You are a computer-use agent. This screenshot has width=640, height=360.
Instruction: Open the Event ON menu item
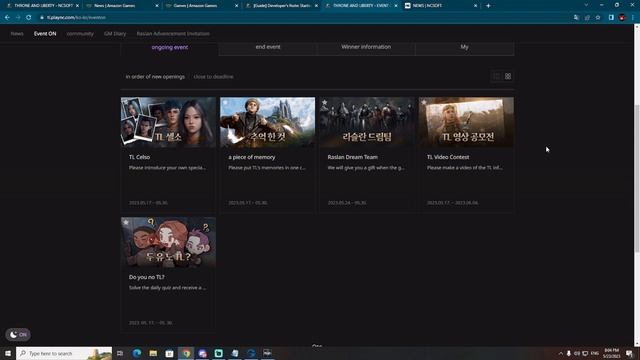[45, 33]
